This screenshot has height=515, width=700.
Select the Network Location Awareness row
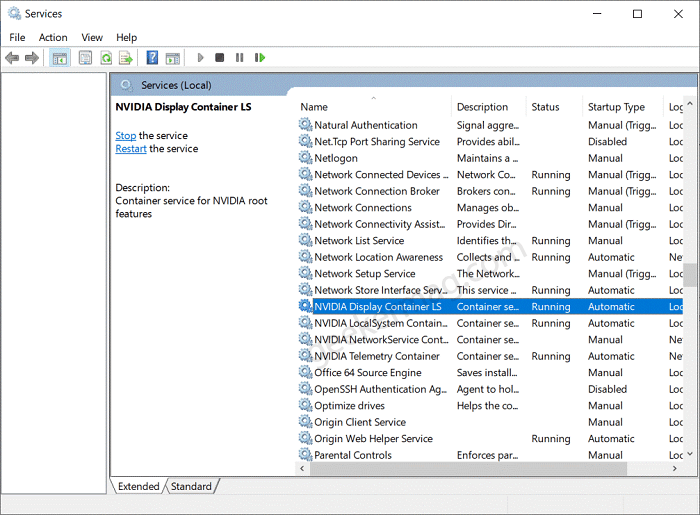point(490,257)
